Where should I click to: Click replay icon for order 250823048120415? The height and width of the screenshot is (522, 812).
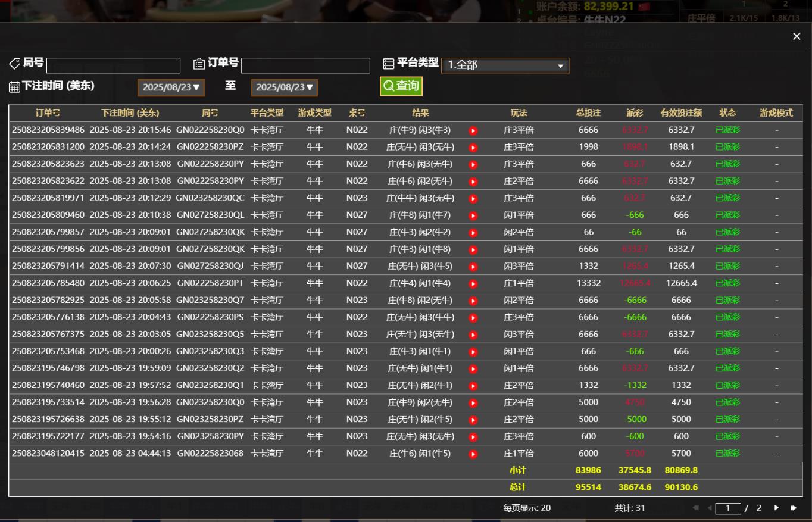click(473, 454)
